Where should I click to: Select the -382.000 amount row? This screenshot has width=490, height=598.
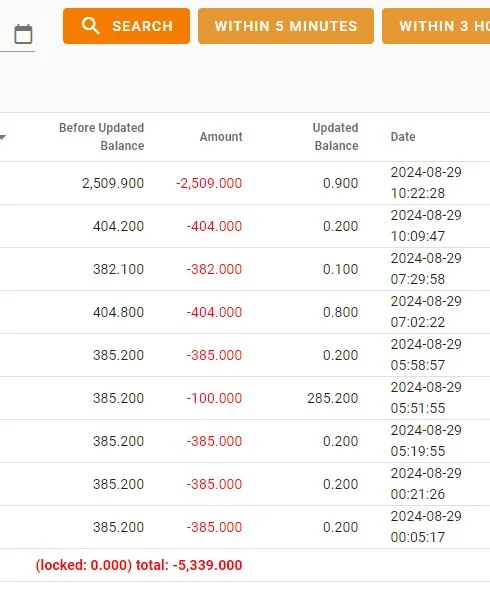pyautogui.click(x=245, y=269)
